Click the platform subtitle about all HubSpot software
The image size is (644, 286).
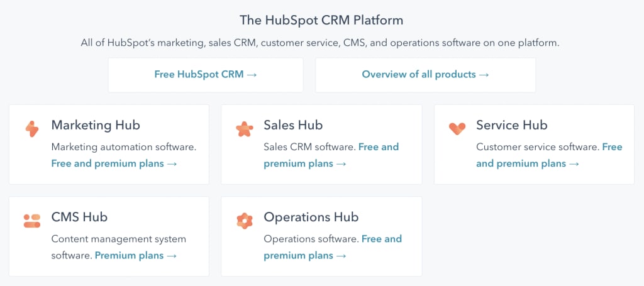(x=320, y=43)
